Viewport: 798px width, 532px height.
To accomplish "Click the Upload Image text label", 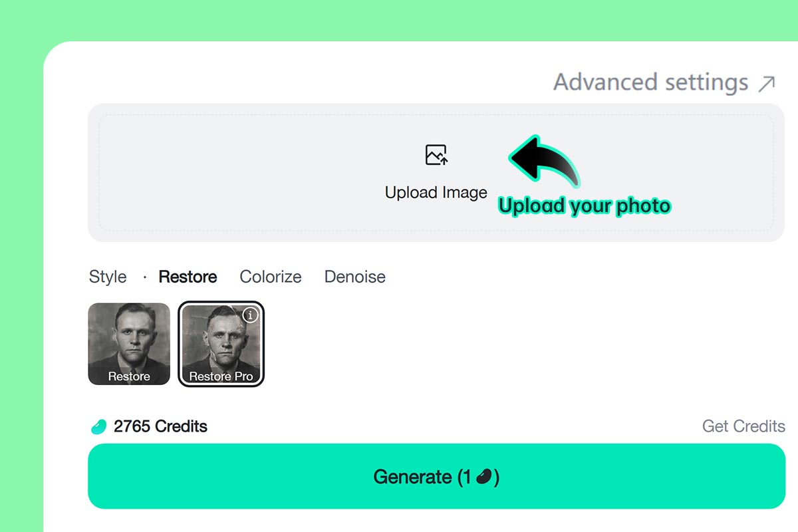I will 436,193.
